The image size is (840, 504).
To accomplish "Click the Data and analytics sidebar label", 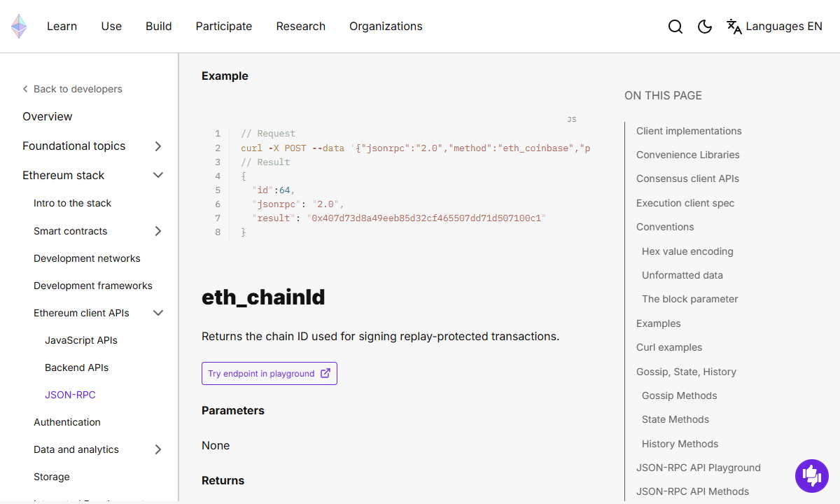I will tap(76, 449).
